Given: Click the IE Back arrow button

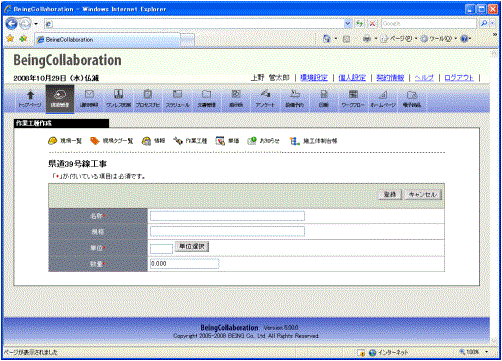Looking at the screenshot, I should (x=12, y=24).
